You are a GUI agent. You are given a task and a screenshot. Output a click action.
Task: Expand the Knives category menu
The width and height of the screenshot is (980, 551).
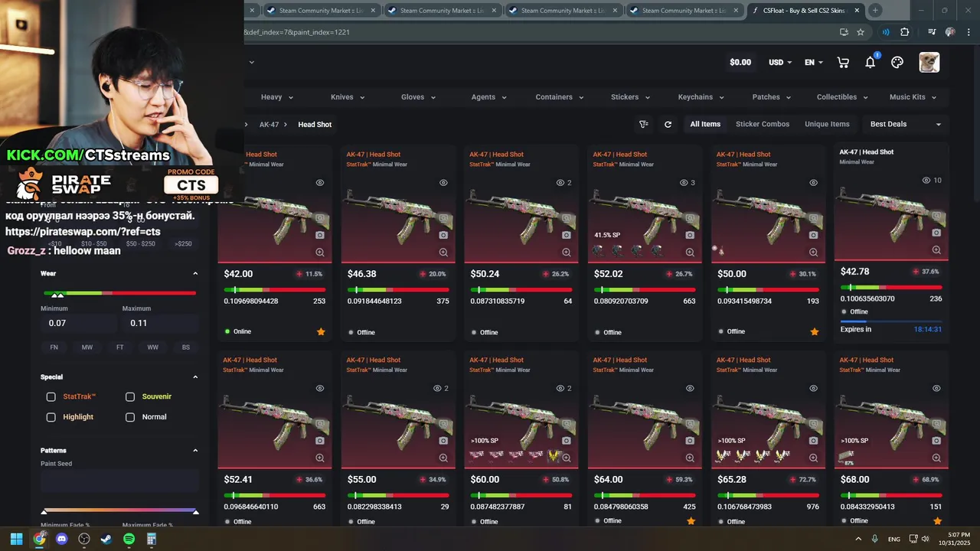(x=348, y=97)
